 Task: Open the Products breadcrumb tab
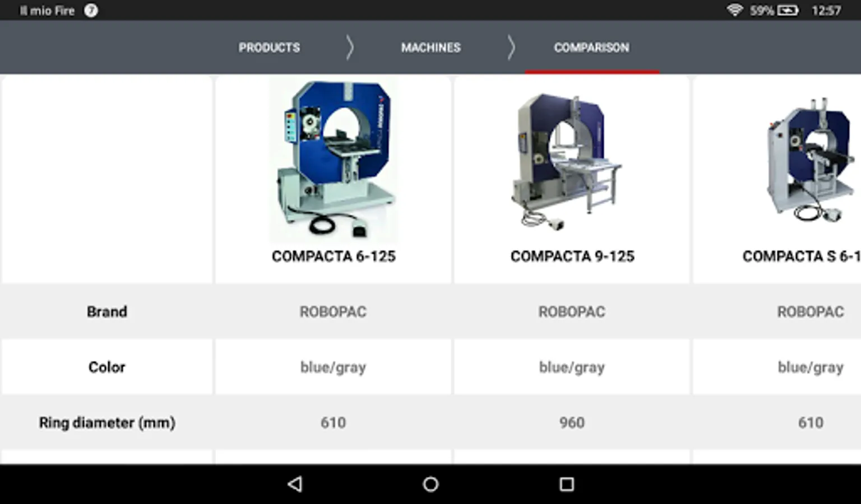(x=269, y=48)
